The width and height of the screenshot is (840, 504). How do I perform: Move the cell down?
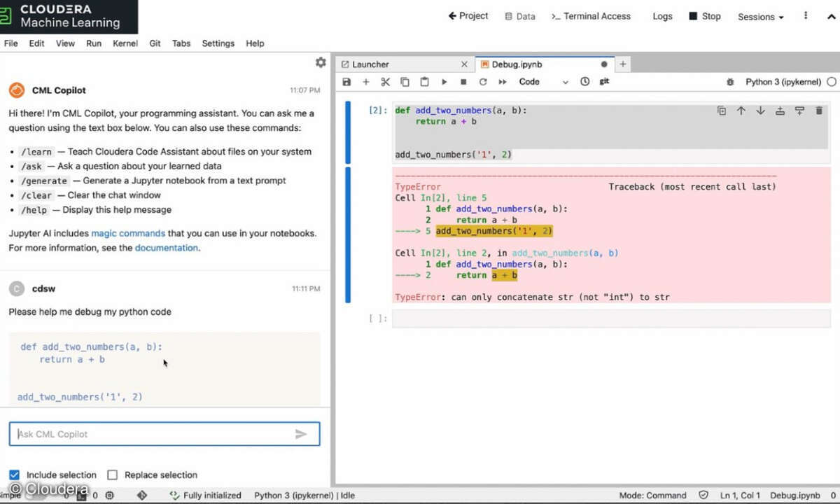tap(760, 111)
